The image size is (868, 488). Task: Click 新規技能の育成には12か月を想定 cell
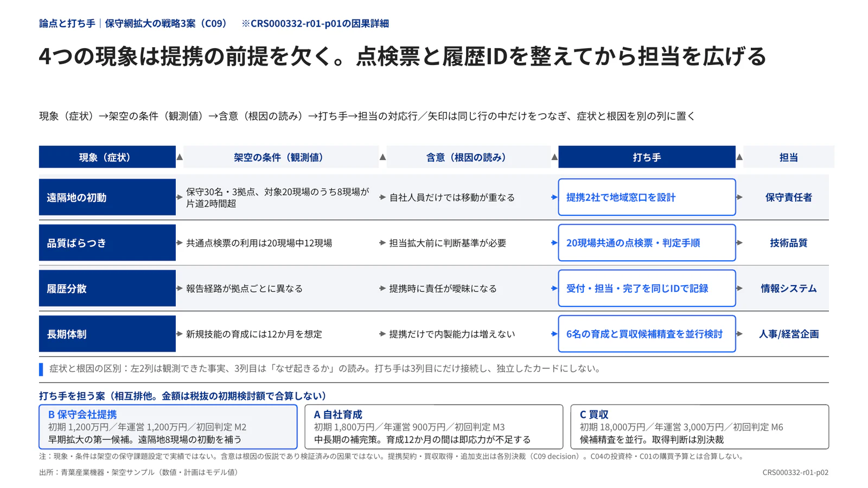point(254,334)
